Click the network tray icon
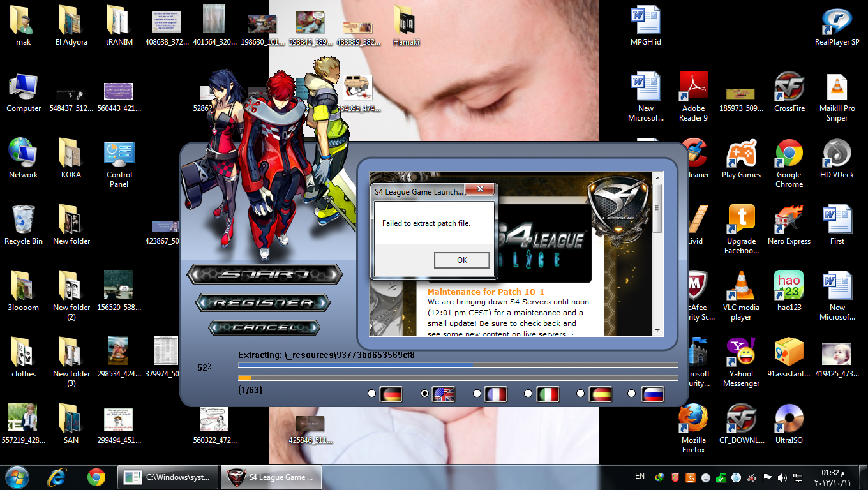The height and width of the screenshot is (490, 868). click(x=798, y=478)
